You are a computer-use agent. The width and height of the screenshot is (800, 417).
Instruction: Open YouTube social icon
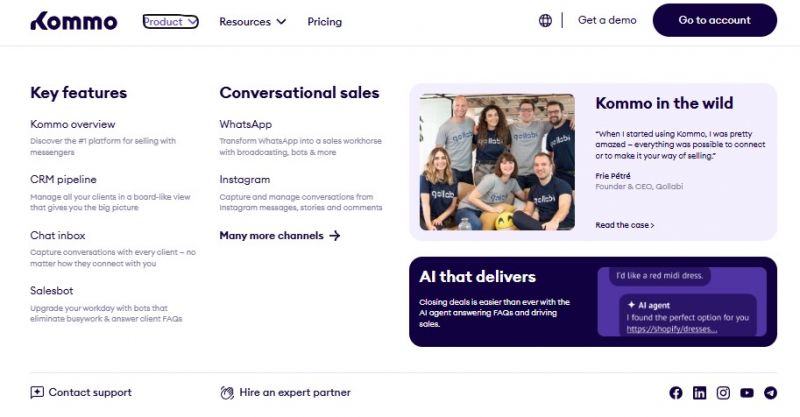[x=747, y=393]
